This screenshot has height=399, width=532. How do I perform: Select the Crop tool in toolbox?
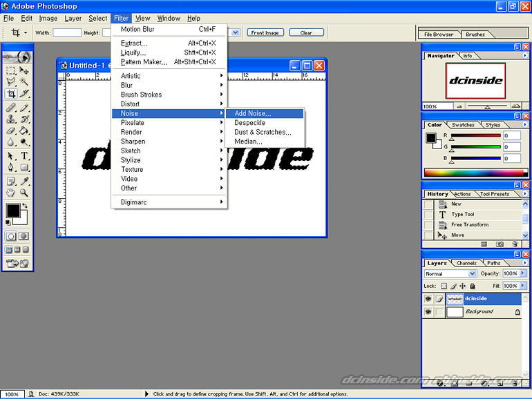(10, 94)
